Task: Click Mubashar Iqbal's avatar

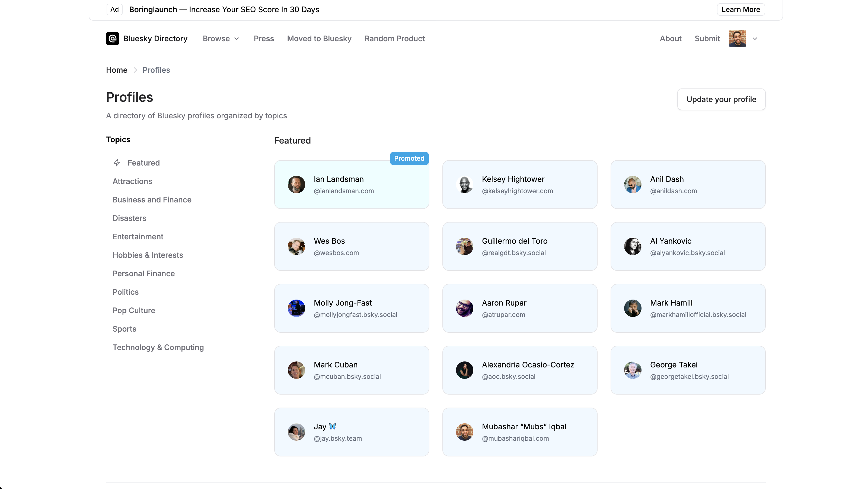Action: click(x=465, y=432)
